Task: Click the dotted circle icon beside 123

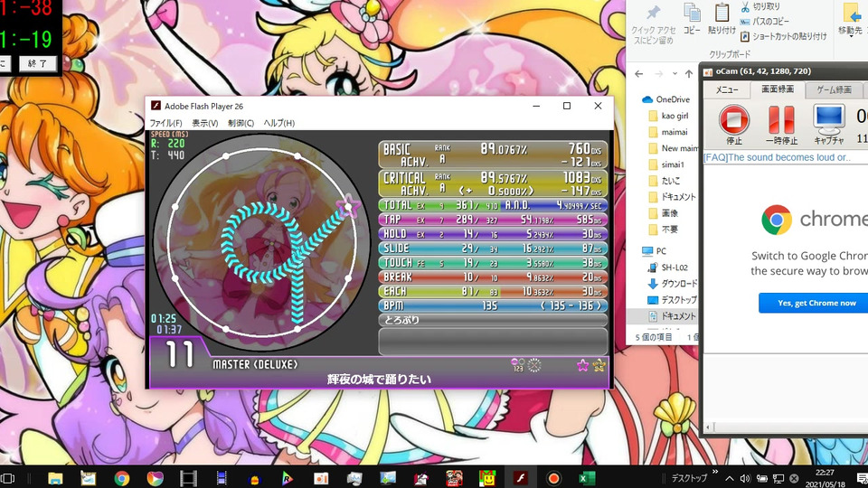Action: 534,364
